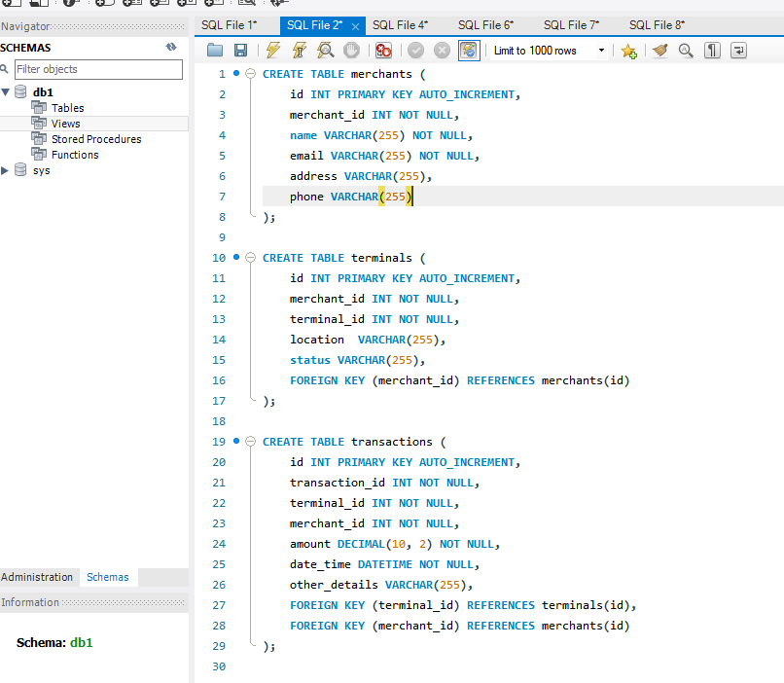Image resolution: width=784 pixels, height=683 pixels.
Task: Open a SQL script with the folder icon
Action: (215, 50)
